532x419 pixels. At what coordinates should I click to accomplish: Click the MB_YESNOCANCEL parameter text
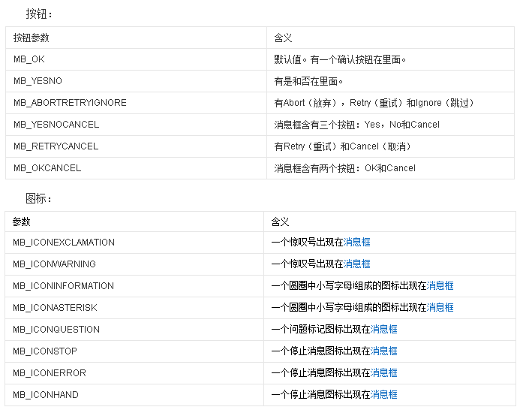(56, 125)
